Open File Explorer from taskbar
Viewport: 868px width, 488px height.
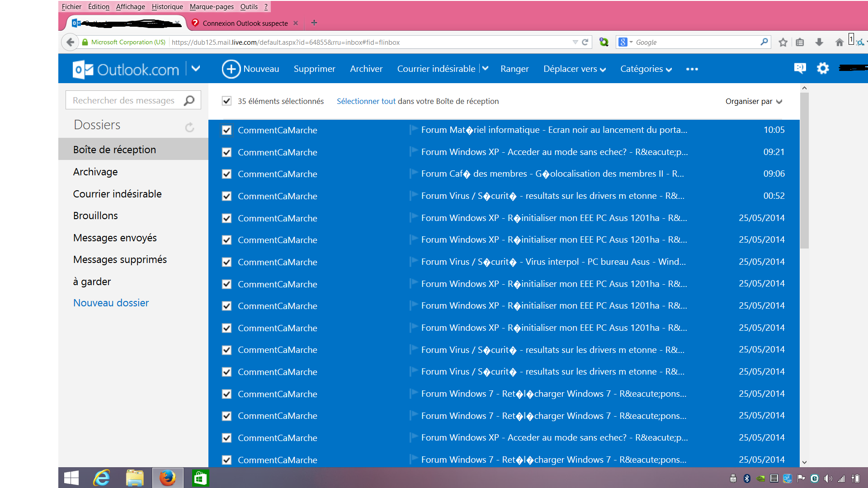pos(135,478)
